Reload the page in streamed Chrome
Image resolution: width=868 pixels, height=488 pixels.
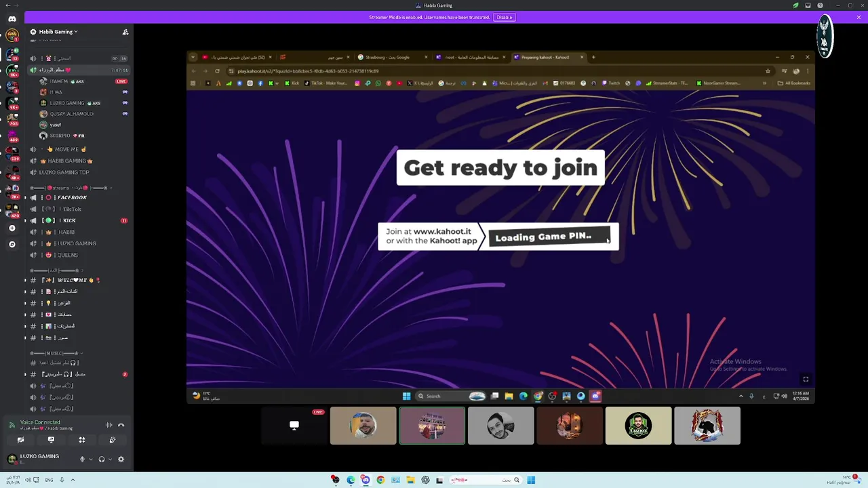point(217,71)
